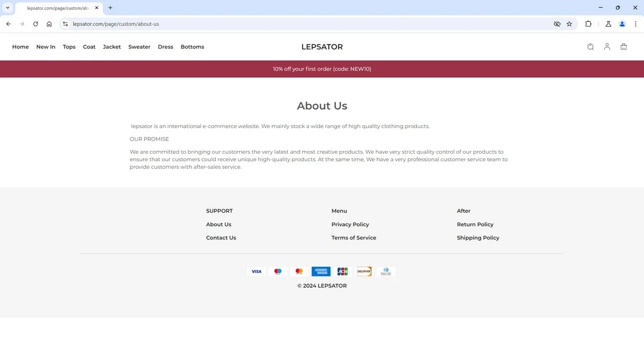View site information icon in address bar
The width and height of the screenshot is (644, 344).
pyautogui.click(x=65, y=24)
